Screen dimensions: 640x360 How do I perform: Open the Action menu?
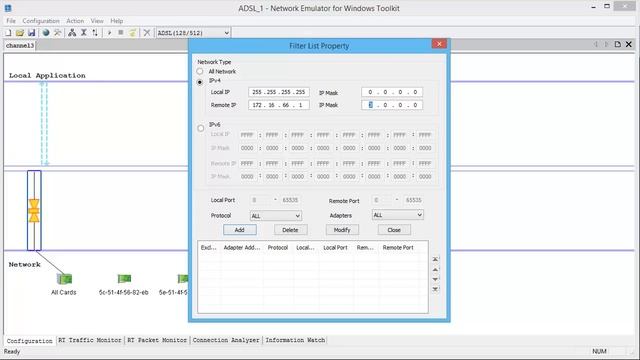point(75,21)
